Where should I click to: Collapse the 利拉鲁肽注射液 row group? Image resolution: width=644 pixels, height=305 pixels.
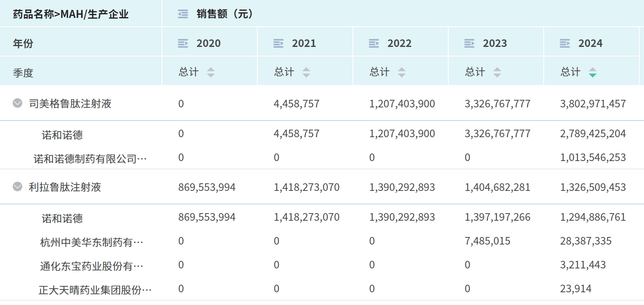coord(18,186)
